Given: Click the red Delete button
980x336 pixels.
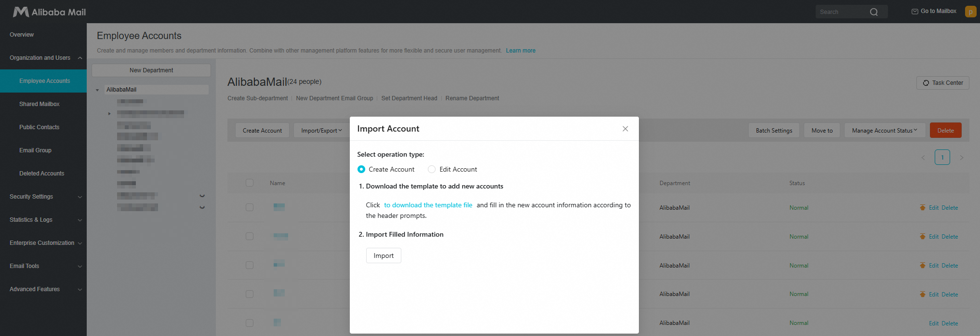Looking at the screenshot, I should (x=946, y=130).
